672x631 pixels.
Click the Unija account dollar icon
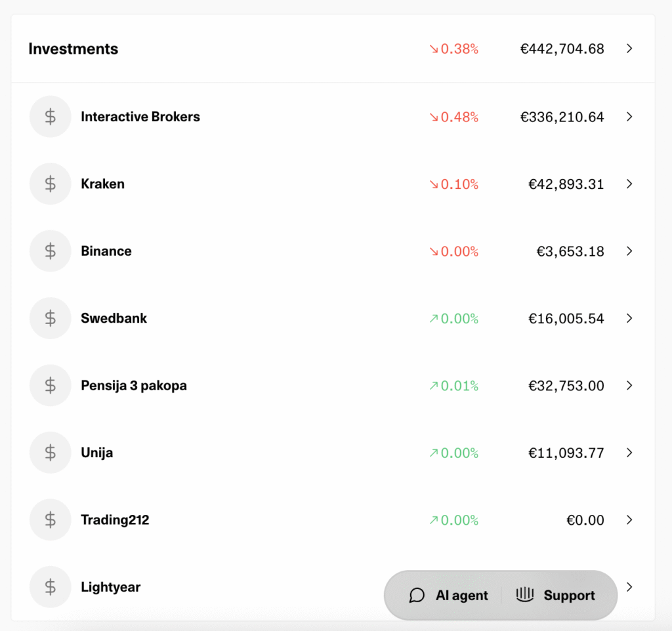tap(50, 453)
